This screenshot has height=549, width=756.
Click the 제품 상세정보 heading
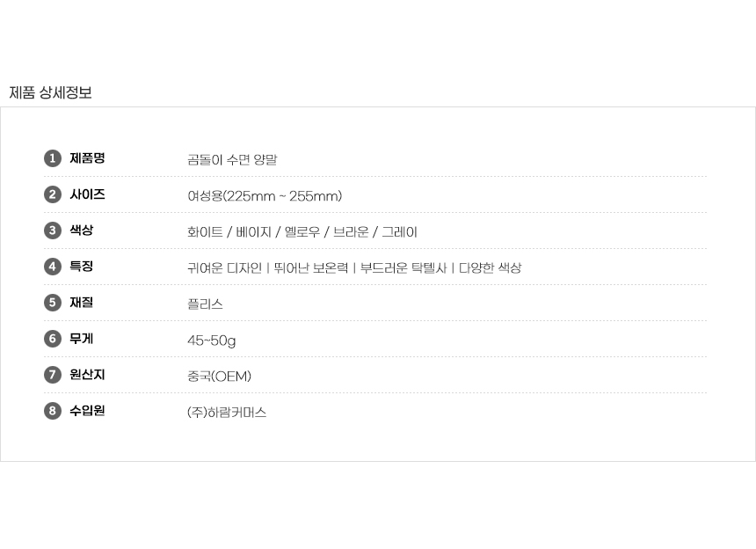click(x=50, y=92)
